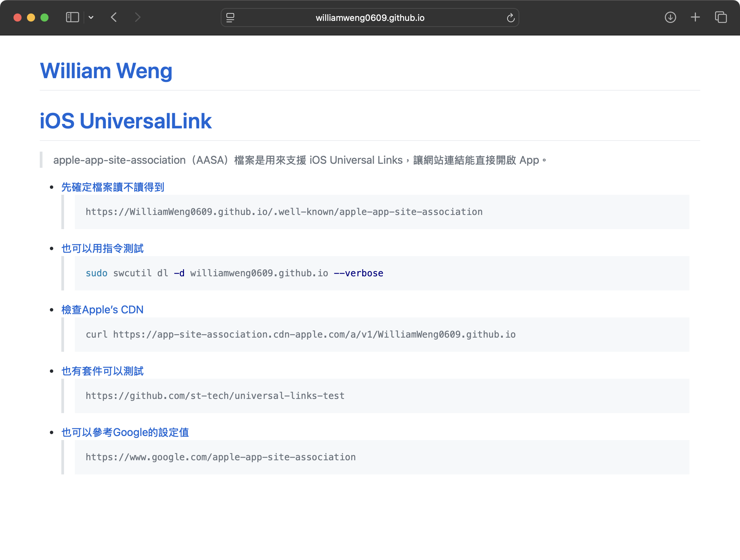Toggle the Safari sidebar icon
The width and height of the screenshot is (740, 560).
72,17
